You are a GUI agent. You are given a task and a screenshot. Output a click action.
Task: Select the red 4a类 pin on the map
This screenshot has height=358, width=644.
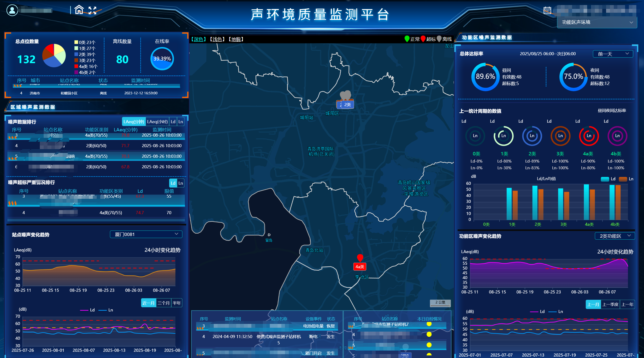[x=360, y=257]
